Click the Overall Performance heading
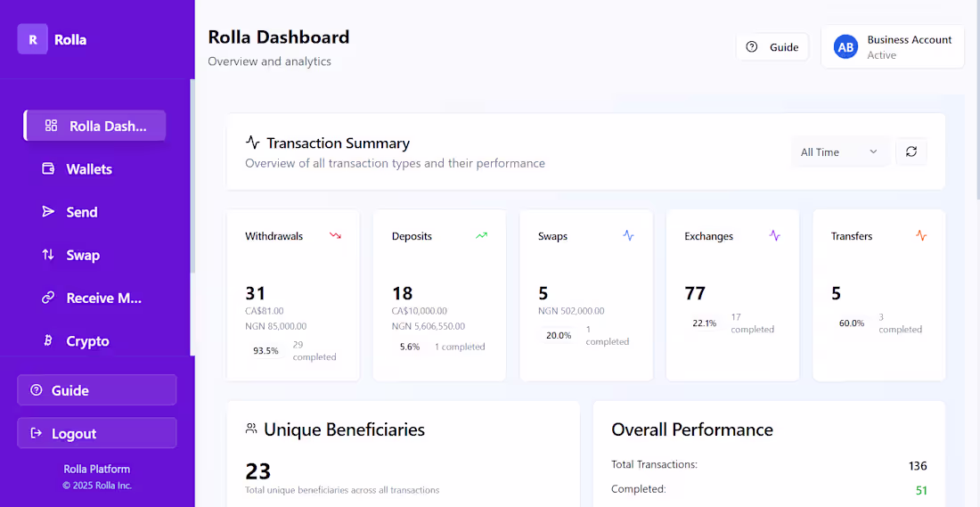980x507 pixels. point(692,429)
